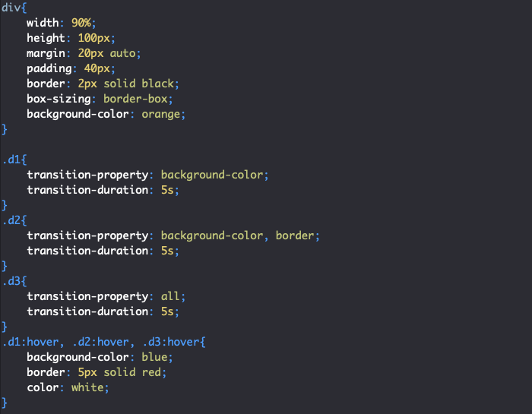
Task: Click the .d1:hover selector
Action: point(30,342)
